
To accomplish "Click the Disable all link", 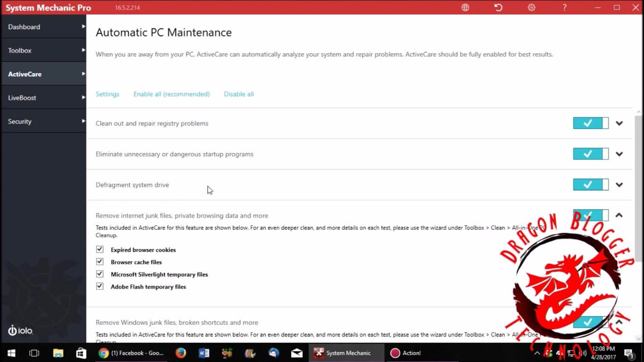I will tap(239, 94).
